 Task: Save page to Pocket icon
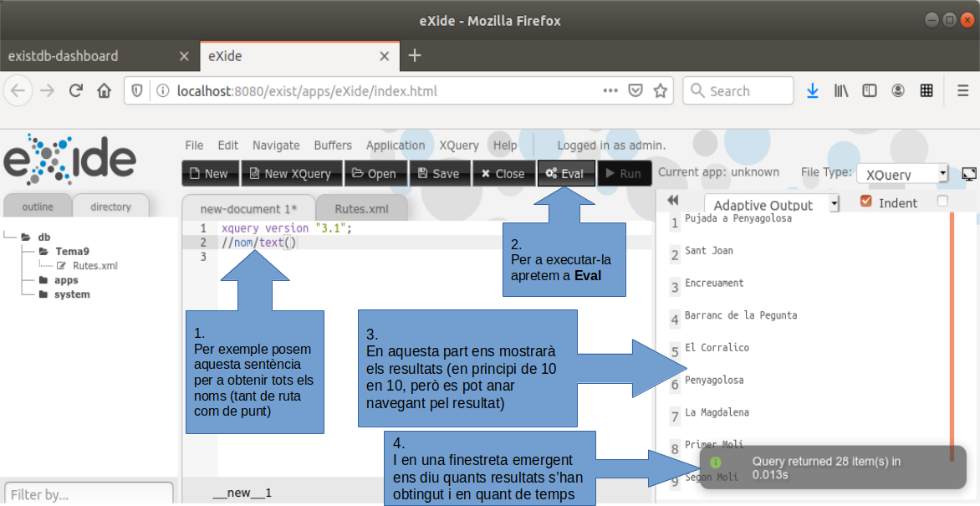click(635, 90)
